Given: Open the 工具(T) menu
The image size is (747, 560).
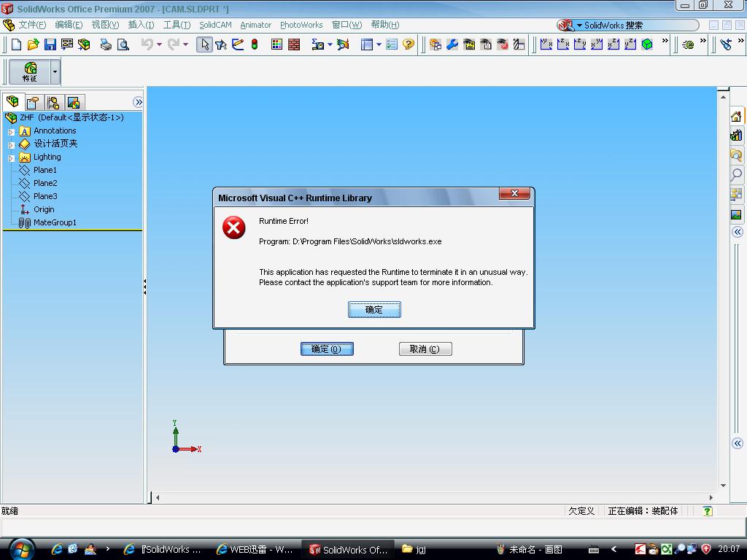Looking at the screenshot, I should (x=177, y=25).
